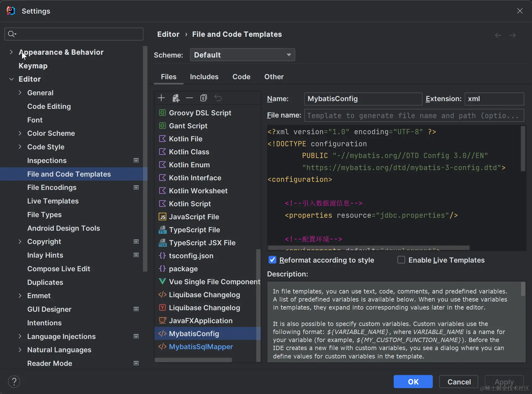
Task: Enable the Live Templates checkbox
Action: [401, 260]
